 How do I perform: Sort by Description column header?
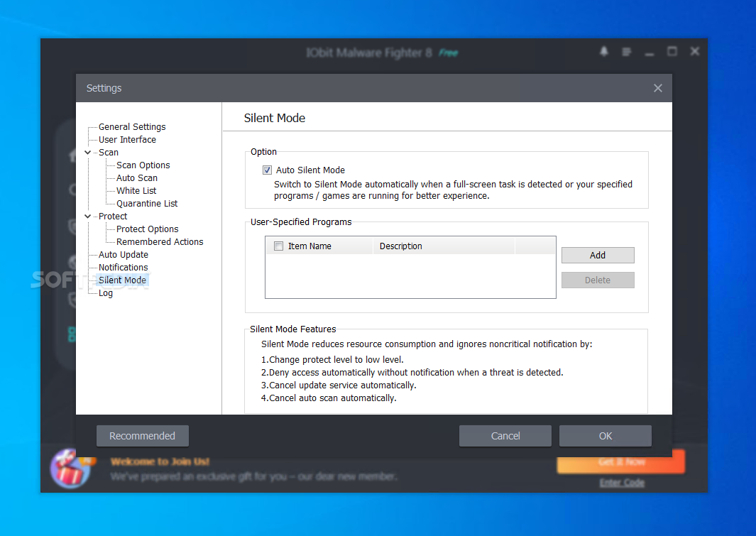click(444, 246)
